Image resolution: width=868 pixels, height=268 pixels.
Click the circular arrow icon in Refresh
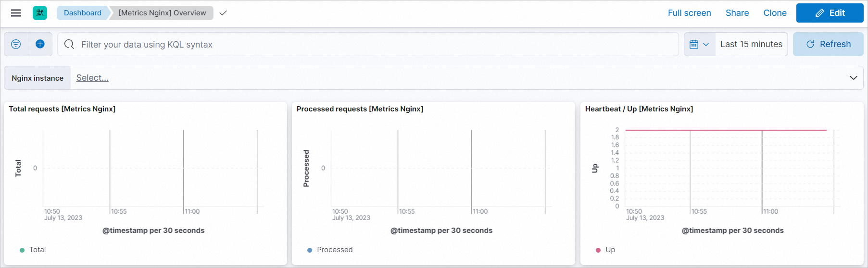[x=810, y=44]
